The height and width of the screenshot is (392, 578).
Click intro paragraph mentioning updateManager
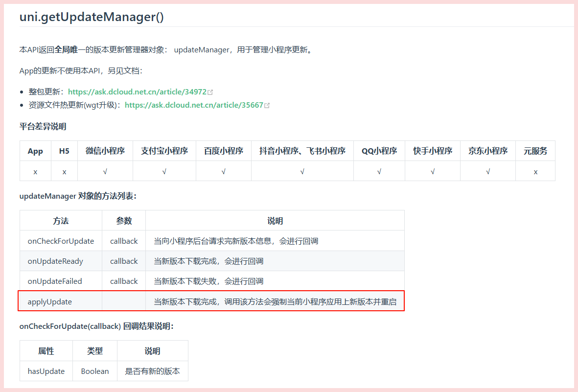point(166,50)
